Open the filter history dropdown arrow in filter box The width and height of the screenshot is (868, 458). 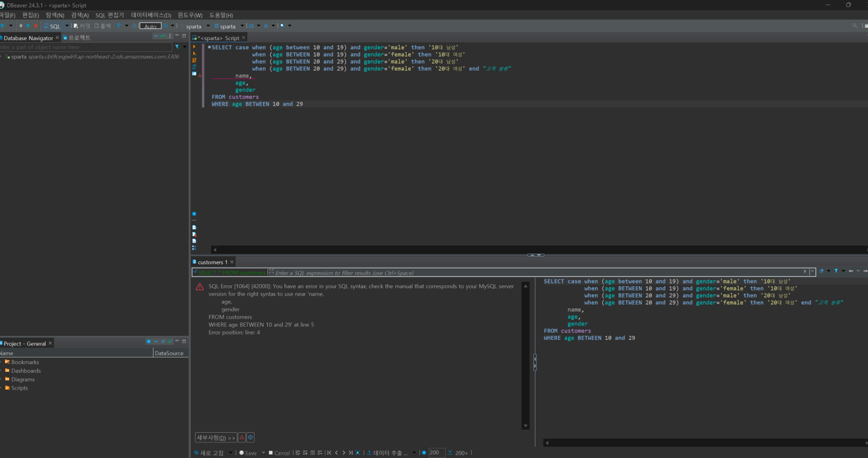(x=812, y=272)
